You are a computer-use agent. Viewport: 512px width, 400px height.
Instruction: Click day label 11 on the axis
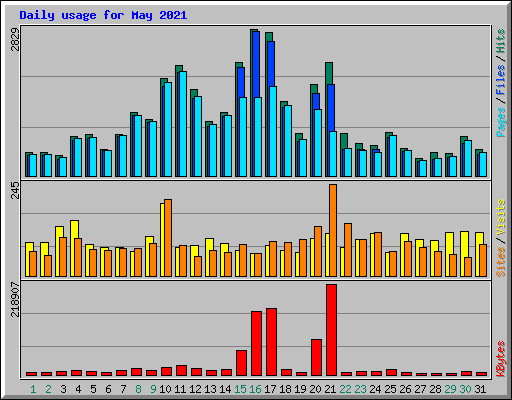(x=180, y=389)
